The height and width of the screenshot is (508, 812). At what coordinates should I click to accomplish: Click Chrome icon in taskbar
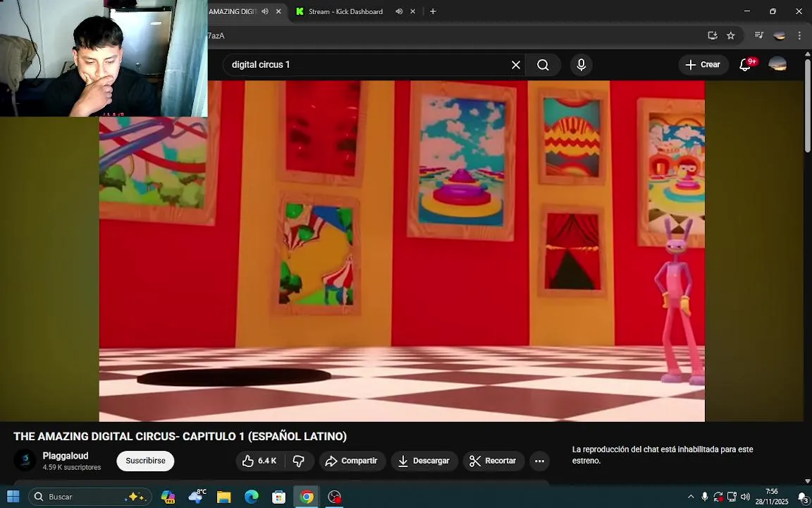click(x=307, y=497)
